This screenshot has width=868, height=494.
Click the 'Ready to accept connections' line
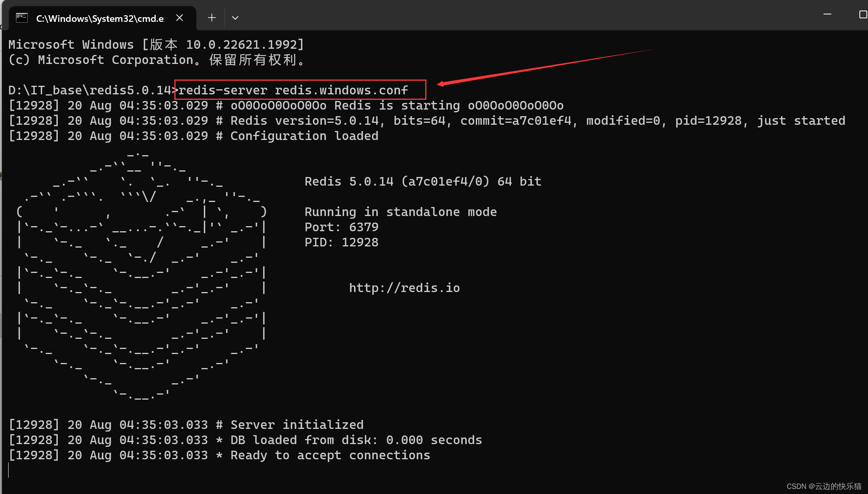pos(219,455)
